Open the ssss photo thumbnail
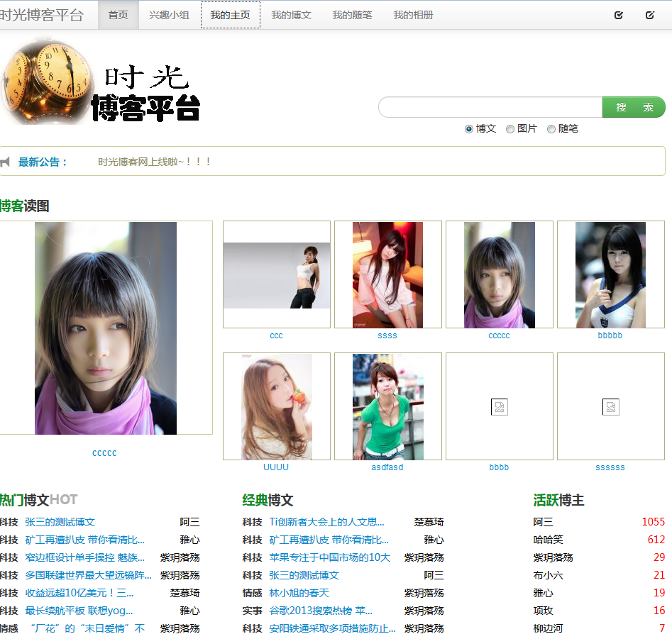The image size is (672, 634). (388, 274)
